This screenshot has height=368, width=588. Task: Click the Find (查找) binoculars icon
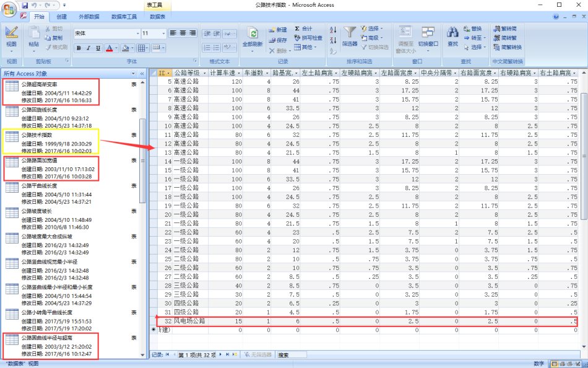tap(452, 33)
